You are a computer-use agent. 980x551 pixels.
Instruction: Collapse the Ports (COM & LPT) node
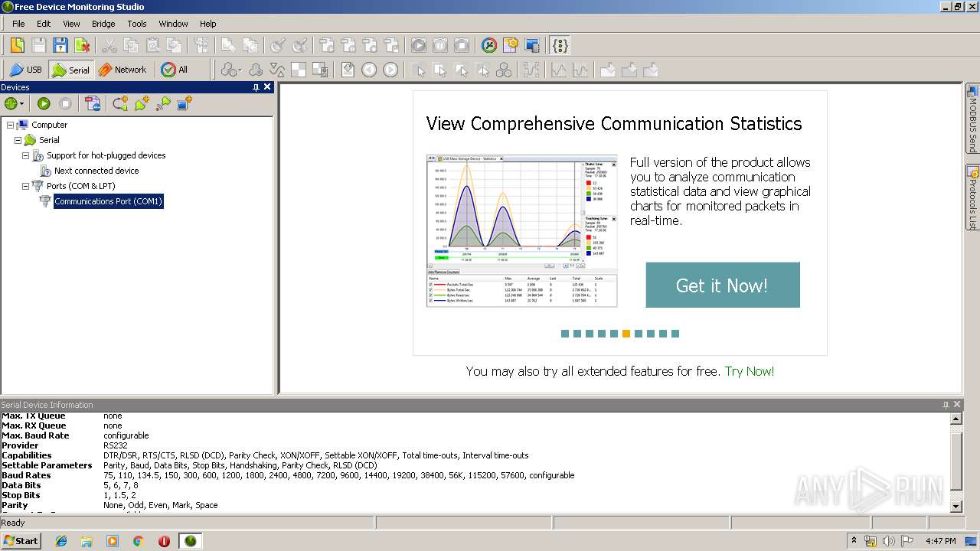[x=26, y=186]
